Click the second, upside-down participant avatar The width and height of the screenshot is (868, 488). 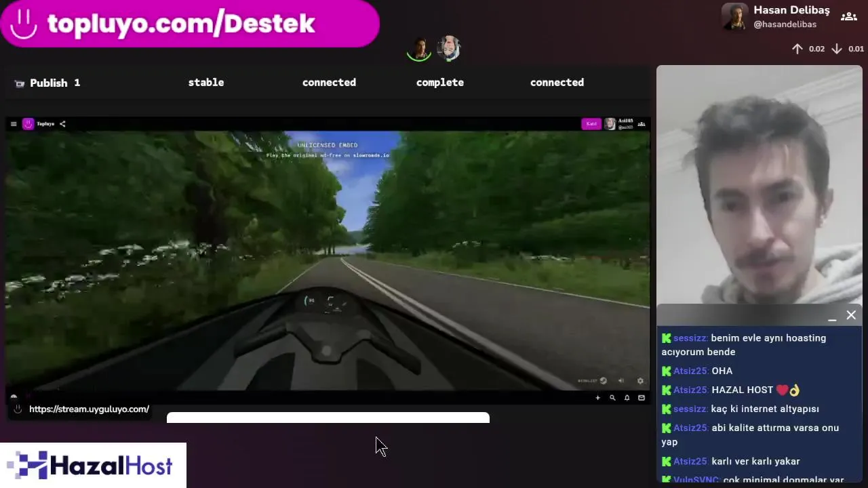(448, 49)
